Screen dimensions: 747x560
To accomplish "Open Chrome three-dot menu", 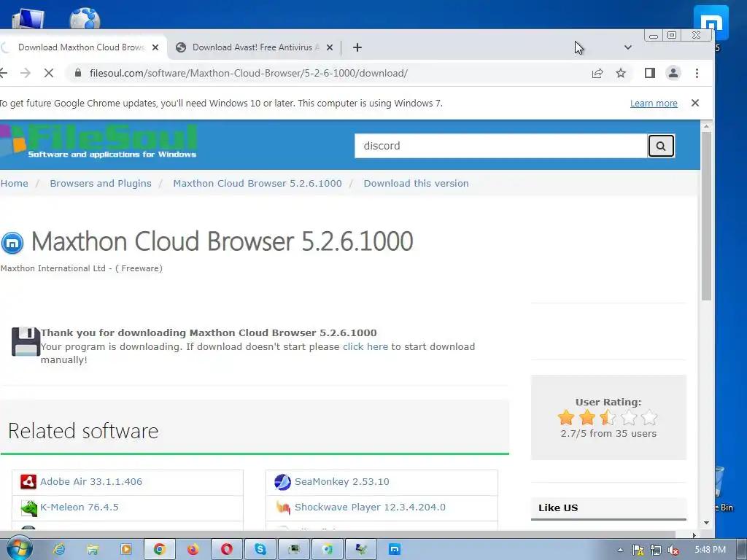I will (x=697, y=73).
